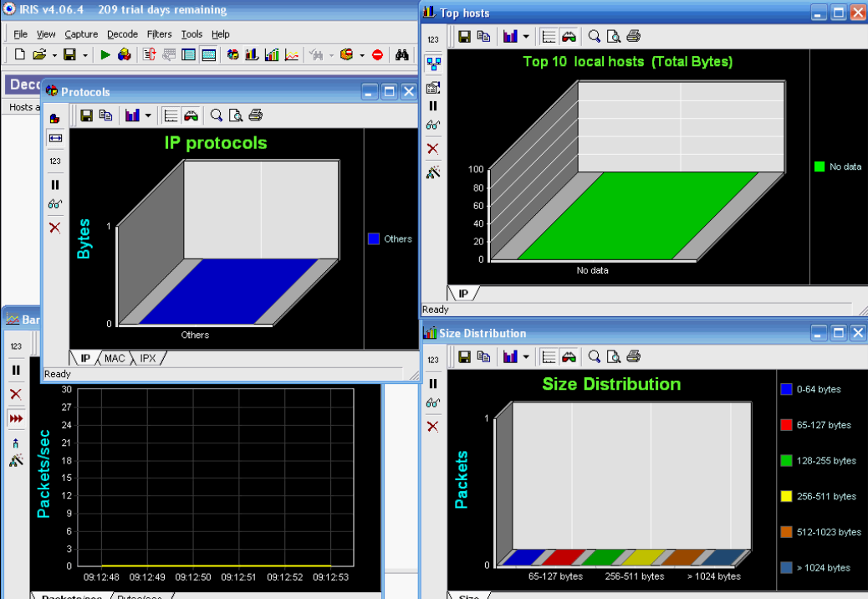The image size is (868, 599).
Task: Click the green No data legend swatch
Action: tap(819, 166)
